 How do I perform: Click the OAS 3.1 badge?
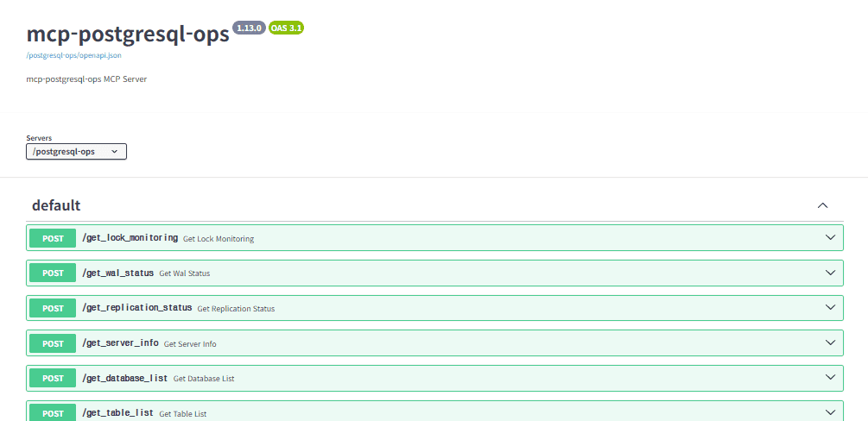pos(286,28)
